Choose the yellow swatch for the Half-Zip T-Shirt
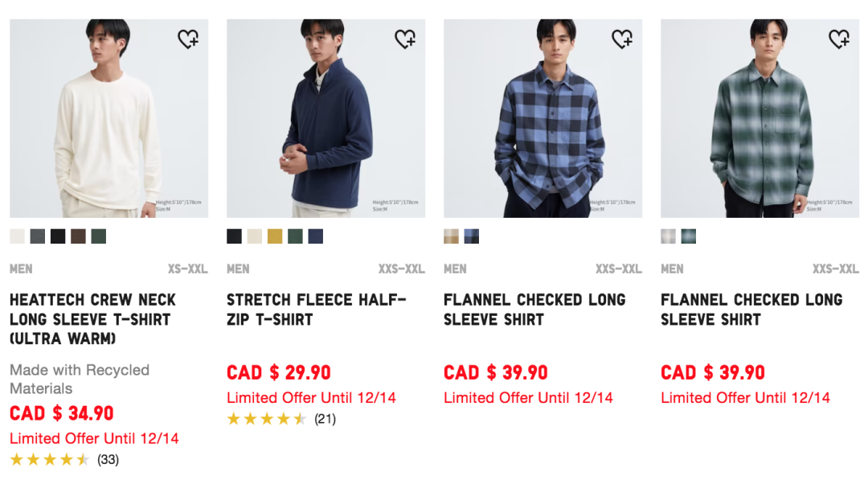This screenshot has width=868, height=480. tap(274, 236)
